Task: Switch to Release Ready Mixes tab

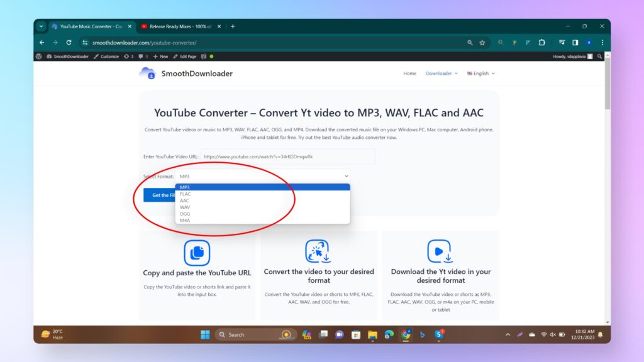Action: point(180,26)
